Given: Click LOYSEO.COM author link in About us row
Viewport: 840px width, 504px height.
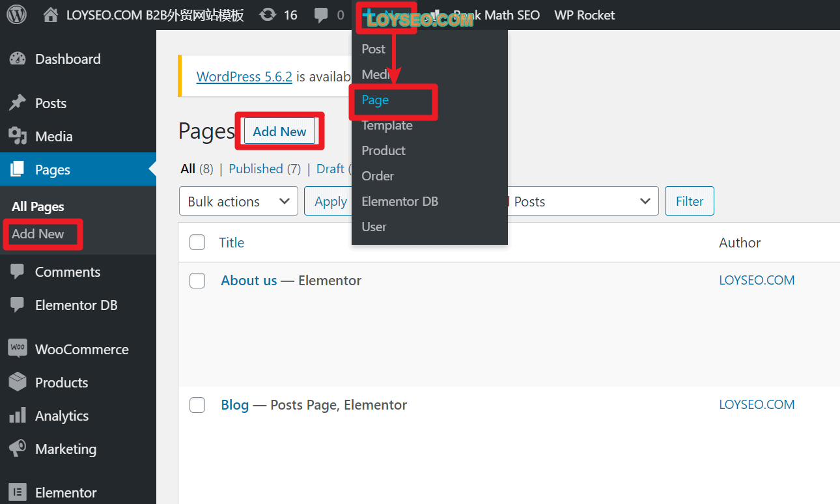Looking at the screenshot, I should tap(757, 280).
